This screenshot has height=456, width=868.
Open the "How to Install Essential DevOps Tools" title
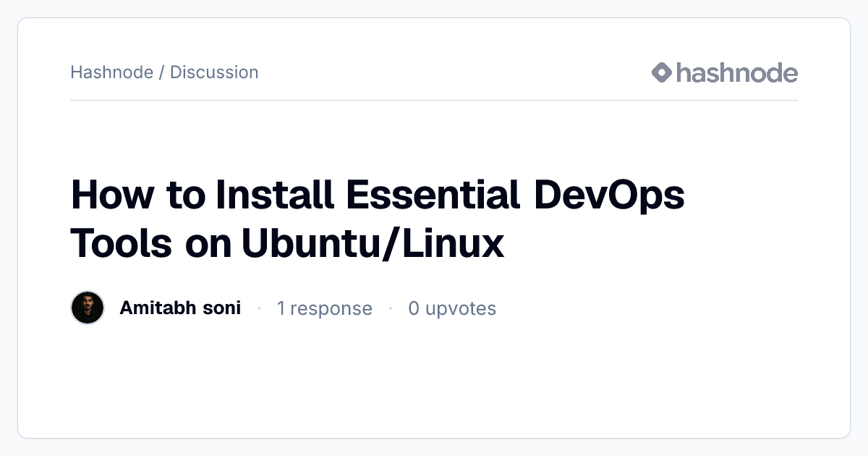(378, 220)
